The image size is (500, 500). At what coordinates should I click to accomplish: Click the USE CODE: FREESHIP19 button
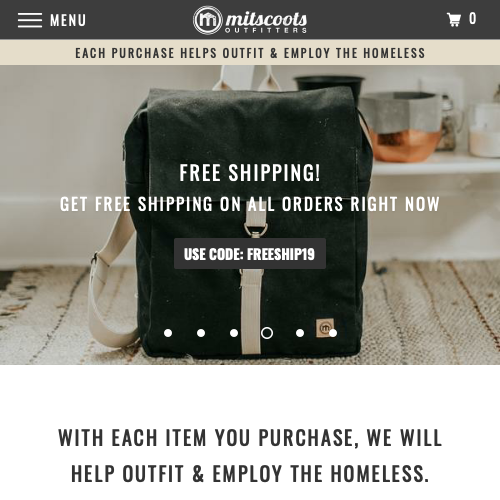point(250,254)
